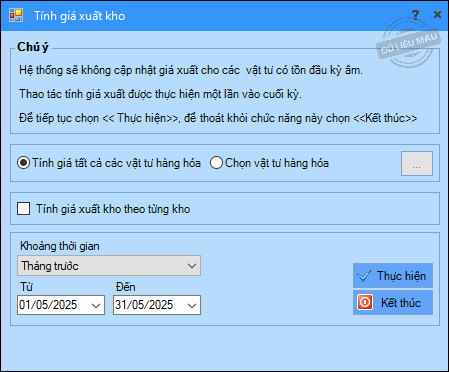Click the line 'Hệ thống sẽ không cập nhật...'
This screenshot has height=372, width=449.
tap(191, 70)
